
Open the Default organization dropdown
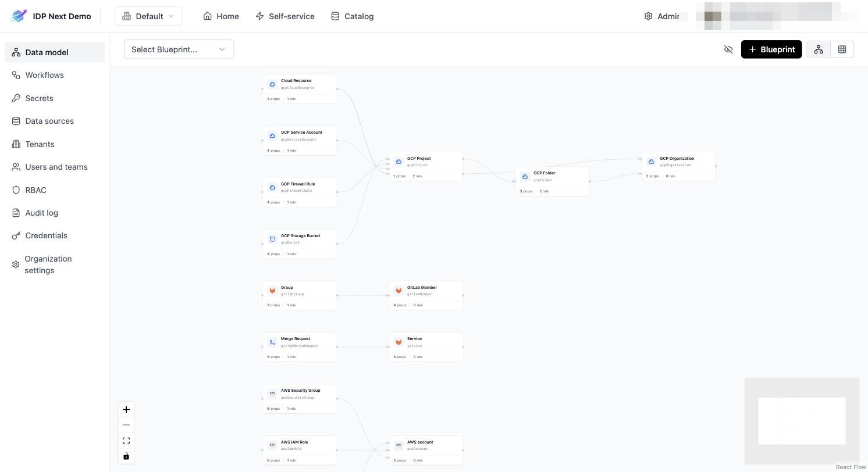148,16
